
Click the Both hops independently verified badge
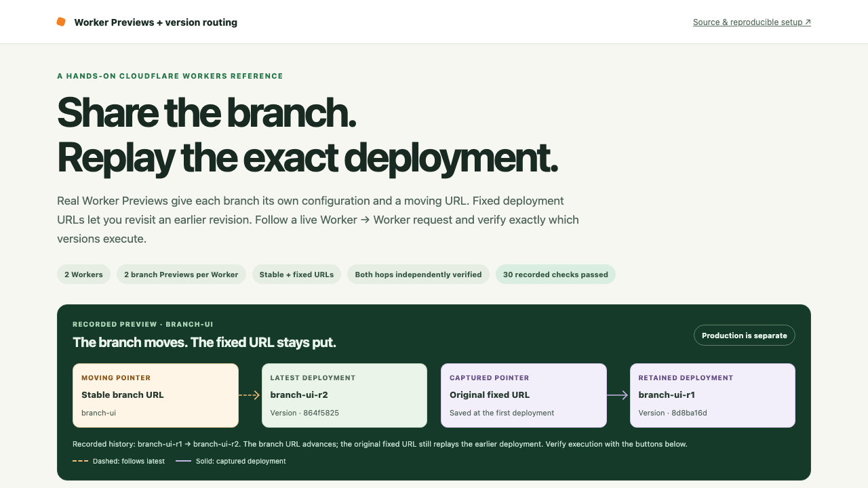click(418, 274)
